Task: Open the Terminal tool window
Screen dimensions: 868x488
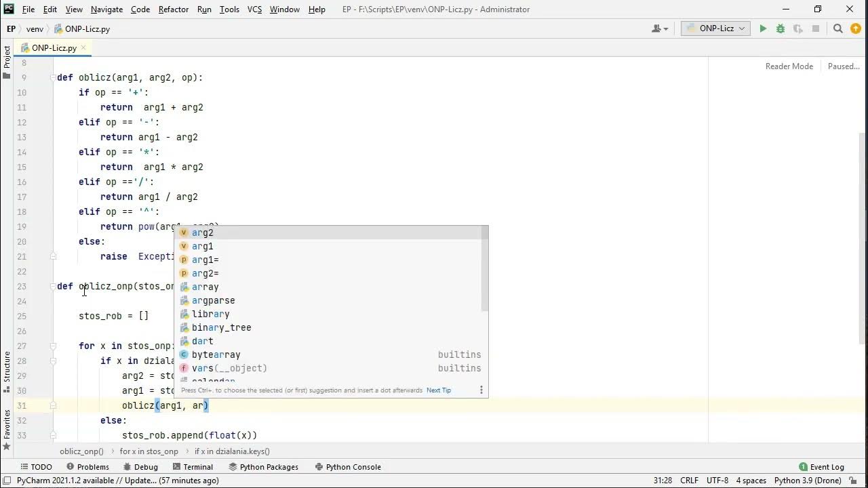Action: tap(193, 467)
